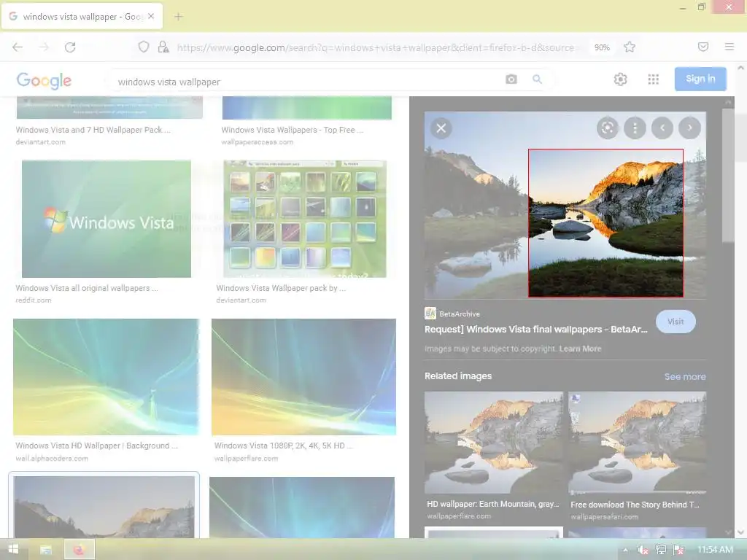Image resolution: width=747 pixels, height=560 pixels.
Task: Click the BetaArchive site favicon
Action: pos(430,314)
